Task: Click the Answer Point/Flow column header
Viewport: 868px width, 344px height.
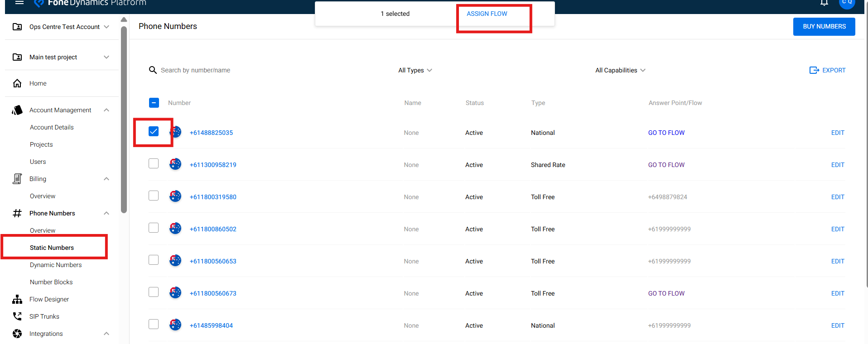Action: pos(675,103)
